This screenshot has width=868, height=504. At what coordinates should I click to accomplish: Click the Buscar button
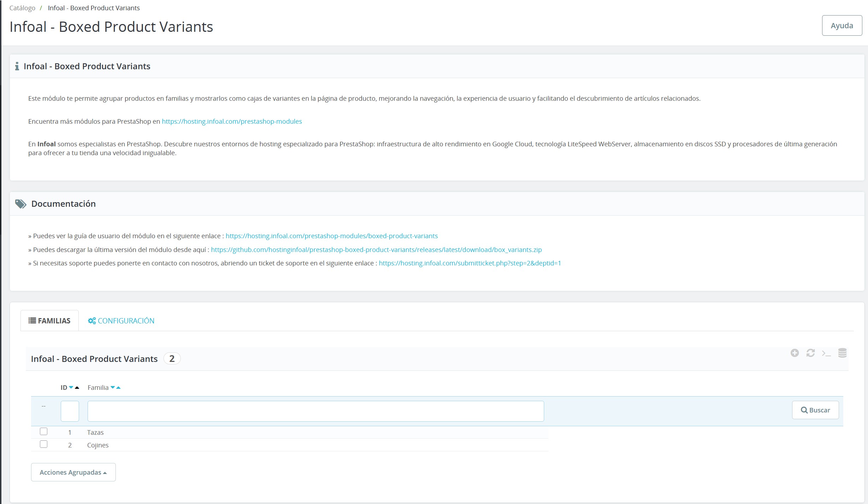click(x=815, y=410)
